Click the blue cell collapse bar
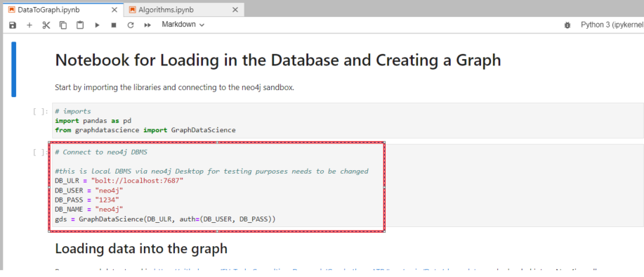The height and width of the screenshot is (277, 644). click(13, 69)
